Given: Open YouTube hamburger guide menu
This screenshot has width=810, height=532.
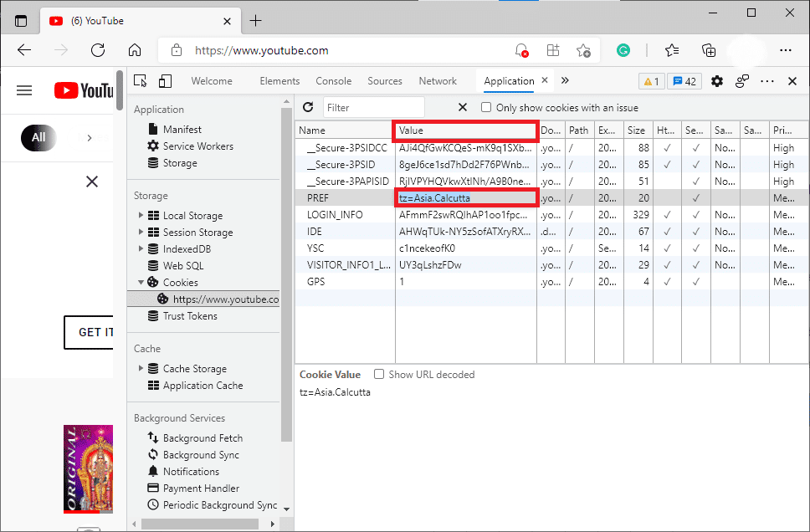Looking at the screenshot, I should (24, 90).
